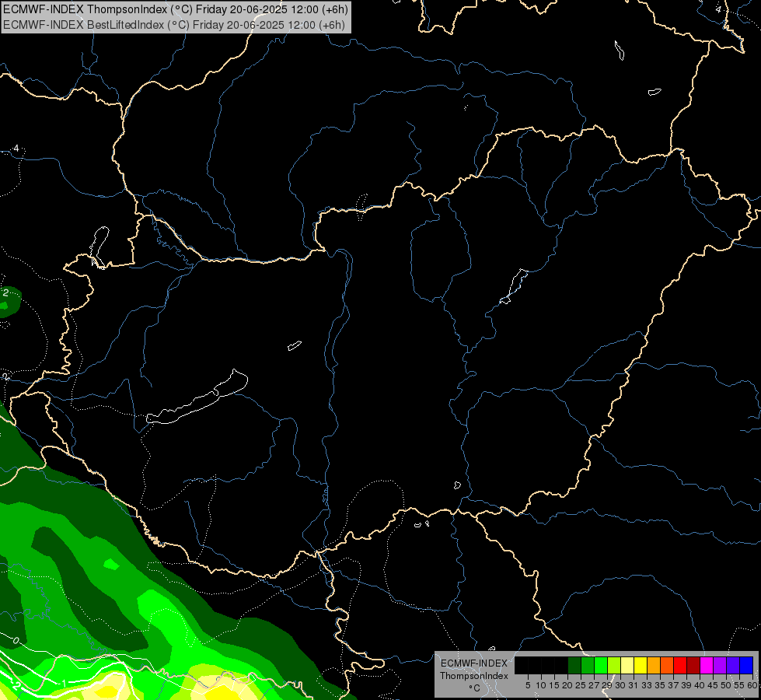Pick the bright green 27–29 legend swatch

pyautogui.click(x=601, y=665)
